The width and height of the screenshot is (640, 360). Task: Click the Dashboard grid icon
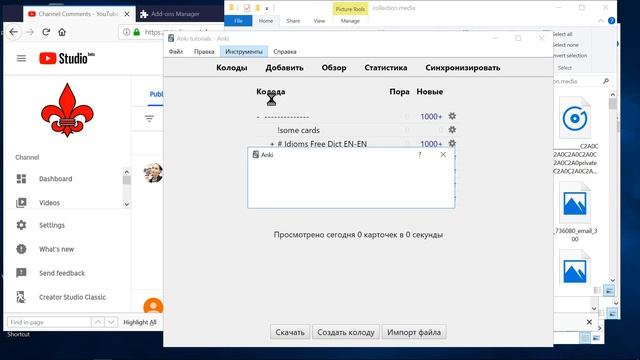click(x=21, y=179)
